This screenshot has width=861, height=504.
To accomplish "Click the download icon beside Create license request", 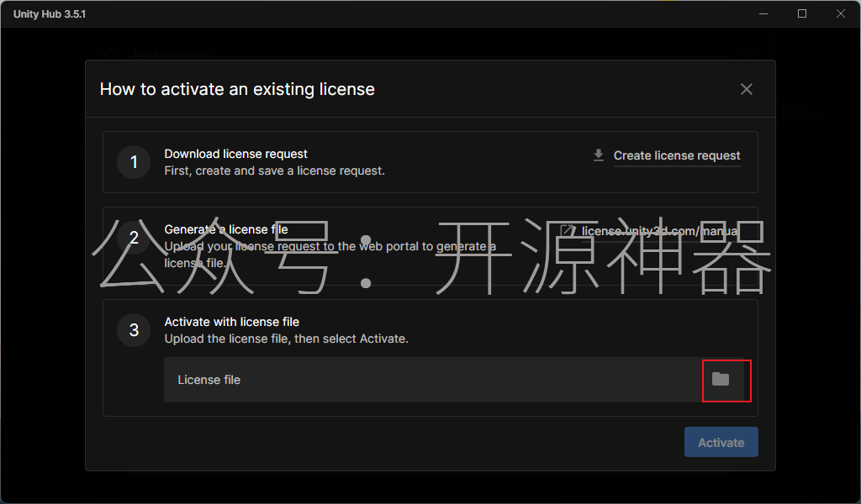I will click(599, 155).
